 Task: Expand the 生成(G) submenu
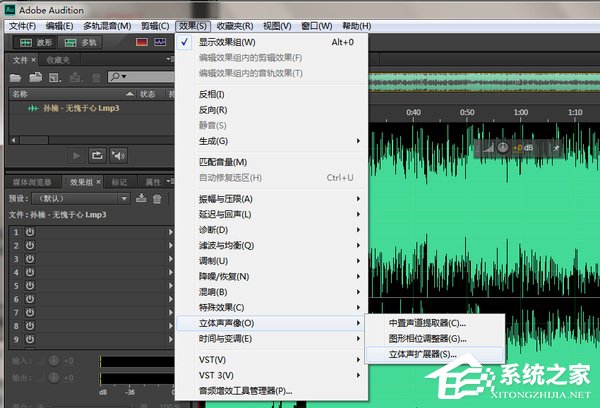[x=271, y=141]
